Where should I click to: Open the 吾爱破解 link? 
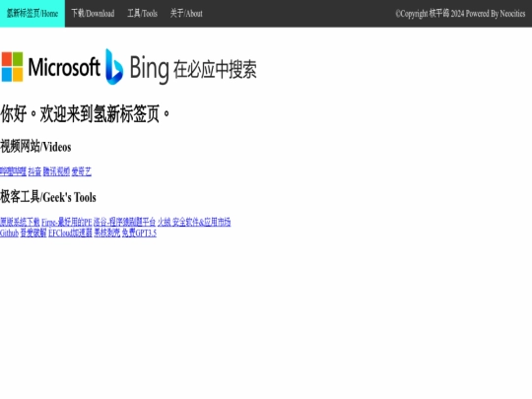tap(33, 233)
